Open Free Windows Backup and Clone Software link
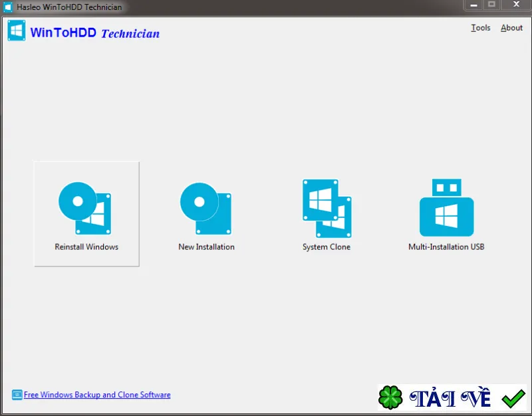Screen dimensions: 532x416 (x=97, y=395)
